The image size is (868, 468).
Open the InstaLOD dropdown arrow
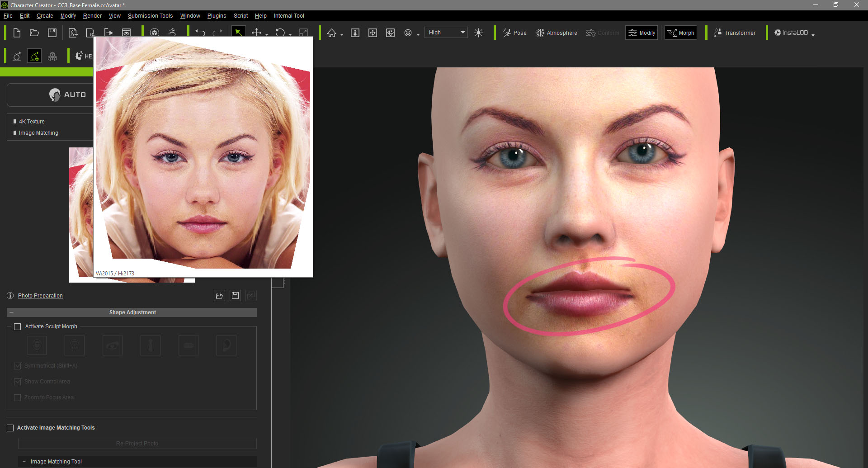click(x=813, y=34)
